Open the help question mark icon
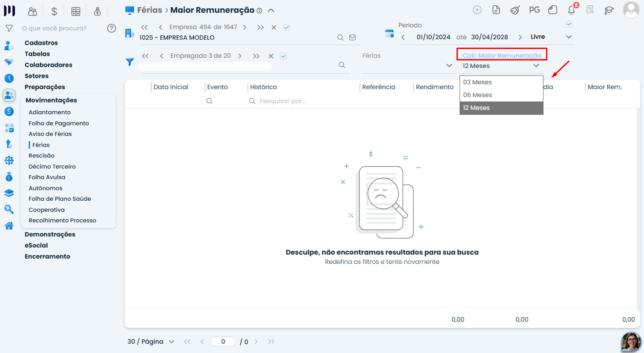Viewport: 644px width, 353px height. (112, 28)
